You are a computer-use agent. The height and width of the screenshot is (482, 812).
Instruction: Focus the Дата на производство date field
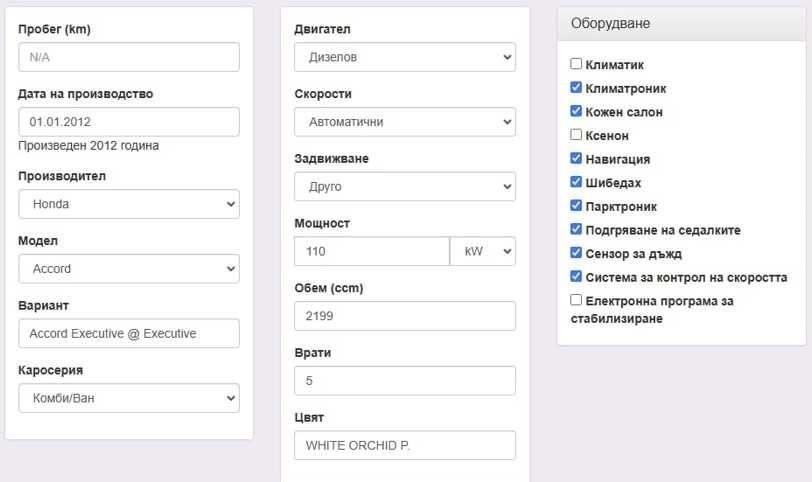click(129, 122)
